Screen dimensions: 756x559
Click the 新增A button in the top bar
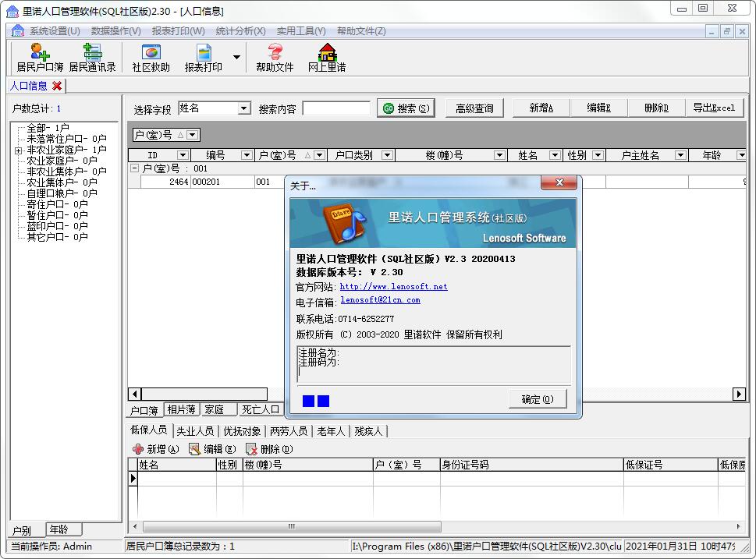[541, 108]
